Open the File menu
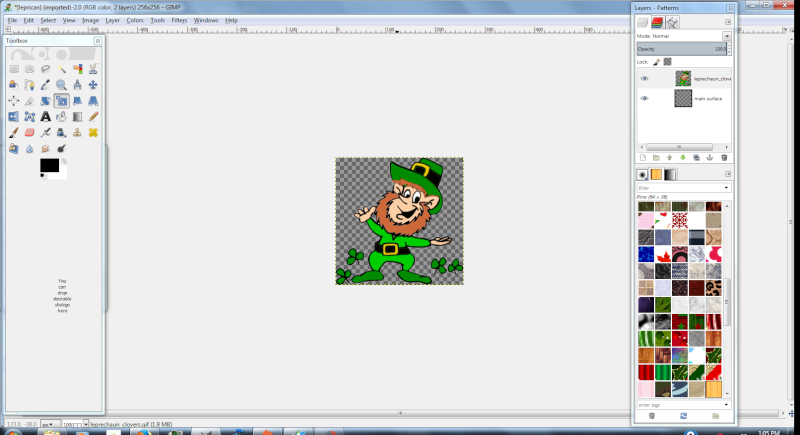 click(x=12, y=20)
